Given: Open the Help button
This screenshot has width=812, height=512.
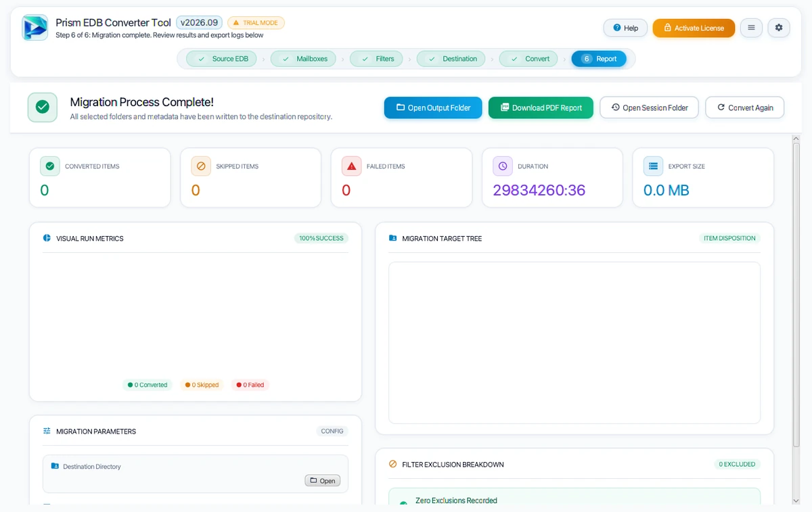Looking at the screenshot, I should click(x=625, y=28).
